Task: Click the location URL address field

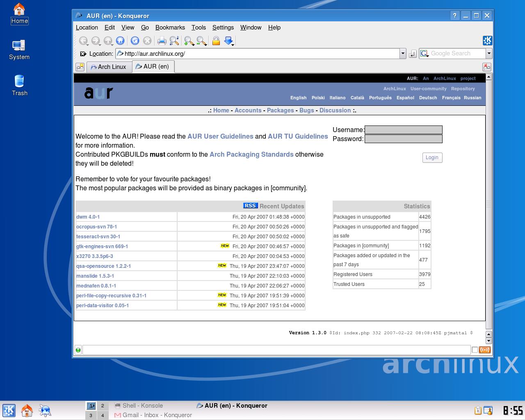Action: (258, 54)
